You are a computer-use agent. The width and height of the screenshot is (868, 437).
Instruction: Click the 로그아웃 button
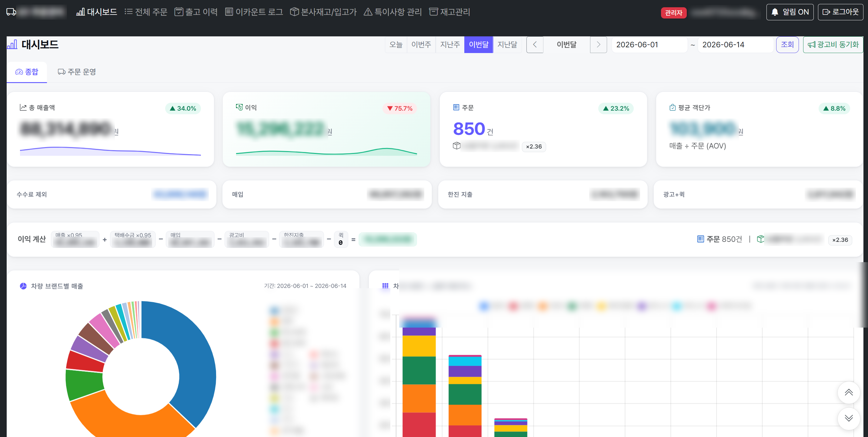point(840,12)
